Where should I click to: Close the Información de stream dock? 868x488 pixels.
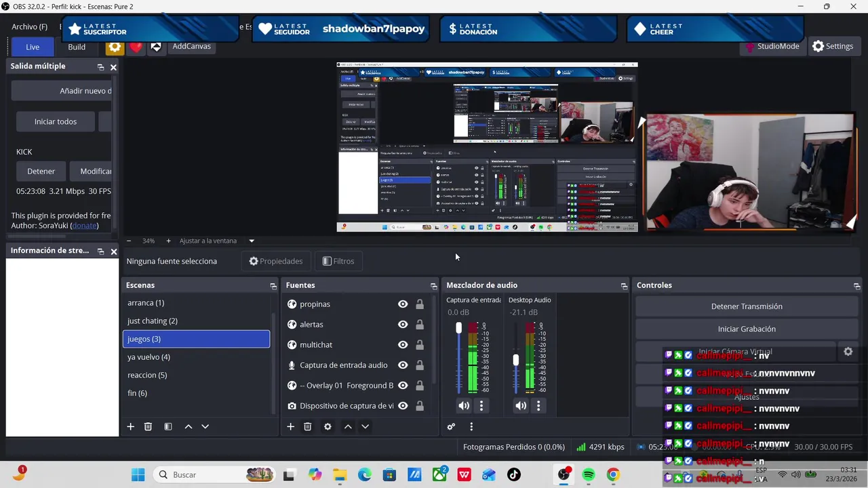113,251
